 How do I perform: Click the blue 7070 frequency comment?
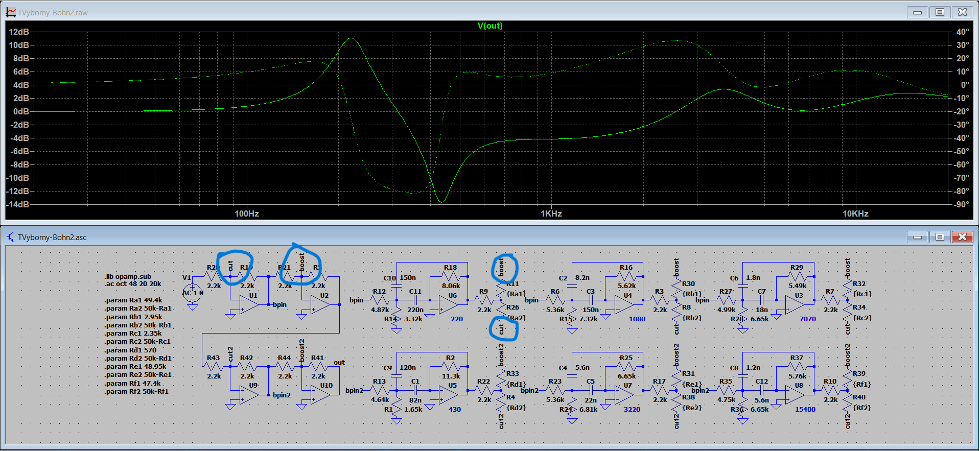click(x=808, y=319)
